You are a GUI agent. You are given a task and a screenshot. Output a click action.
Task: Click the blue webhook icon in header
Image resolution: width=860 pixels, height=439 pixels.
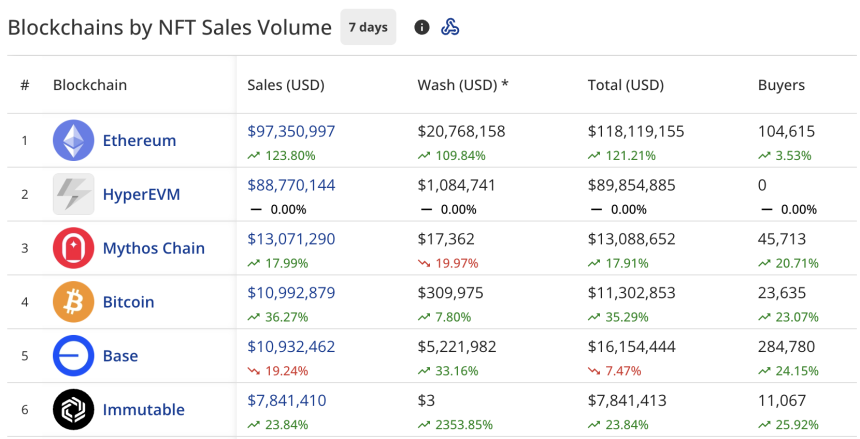450,27
